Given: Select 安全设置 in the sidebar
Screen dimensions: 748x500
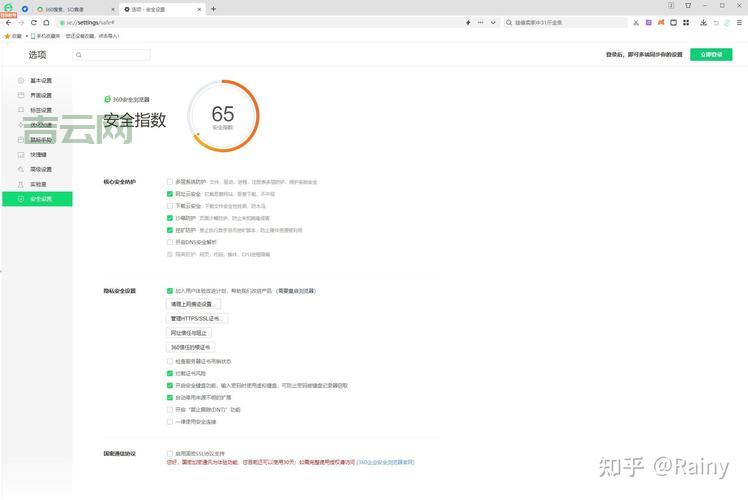Looking at the screenshot, I should click(37, 199).
